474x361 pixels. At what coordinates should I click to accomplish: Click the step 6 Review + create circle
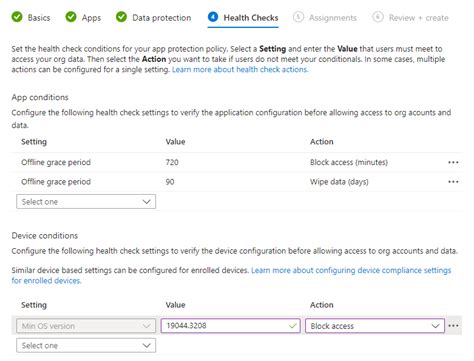click(378, 17)
